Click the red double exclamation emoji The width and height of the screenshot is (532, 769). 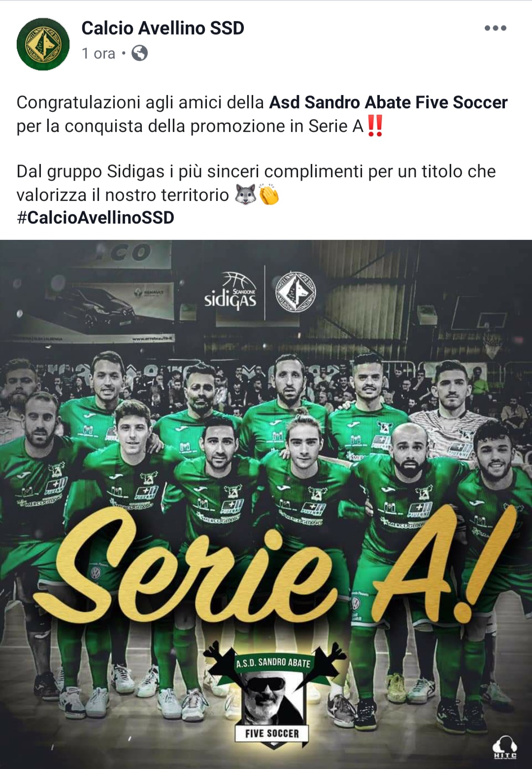[x=375, y=126]
